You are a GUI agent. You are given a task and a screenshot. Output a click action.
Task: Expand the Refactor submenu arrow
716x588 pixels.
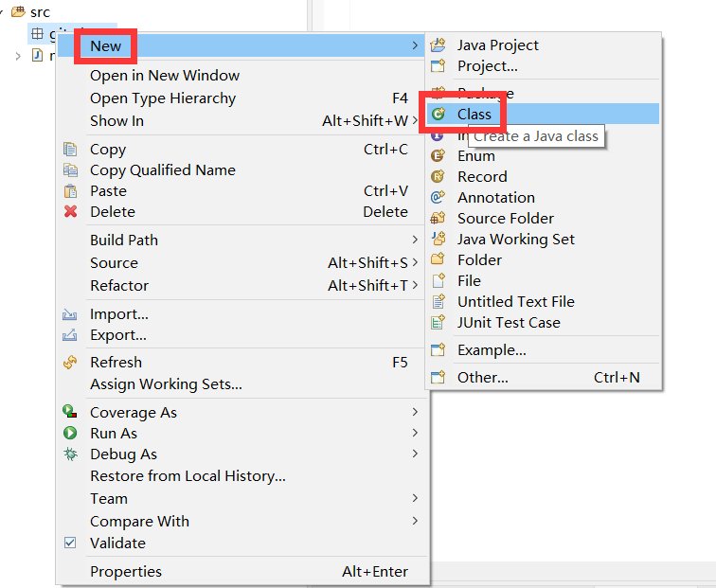415,285
